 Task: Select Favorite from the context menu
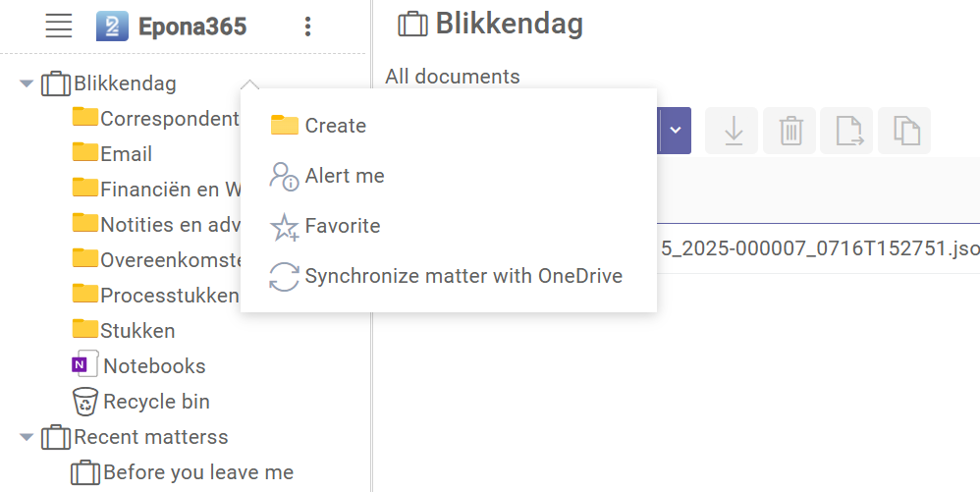(x=342, y=226)
